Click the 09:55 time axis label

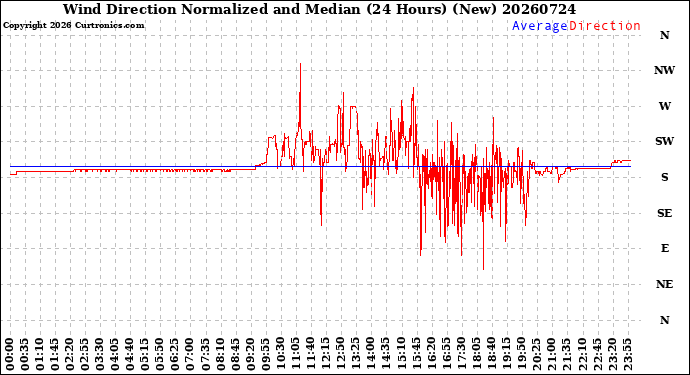(x=265, y=354)
